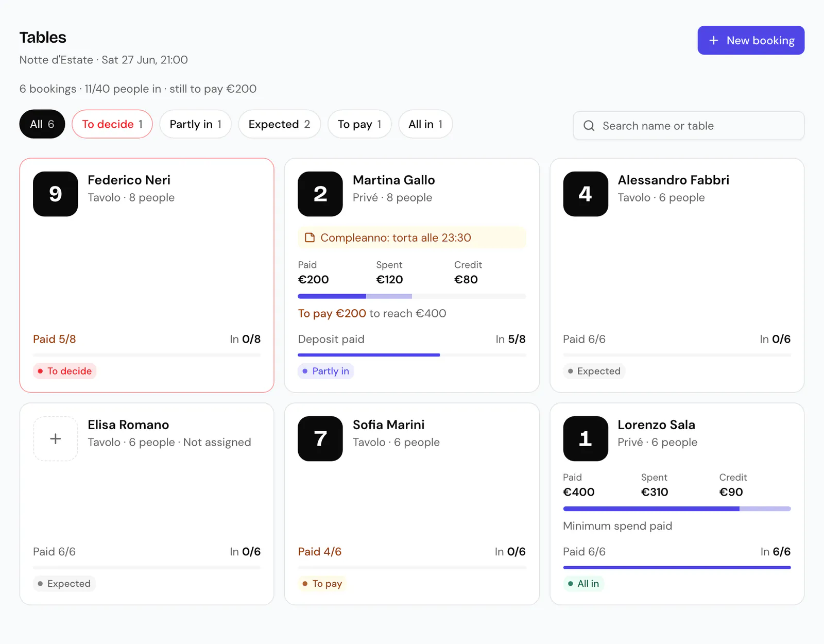Open the New booking form
The image size is (824, 644).
(751, 40)
